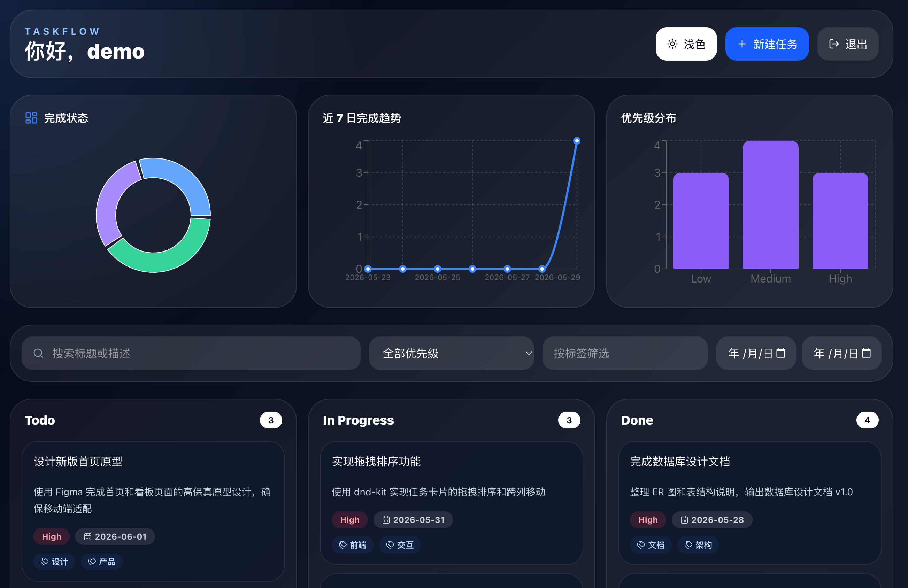Click the magnifier icon in the search box
Viewport: 908px width, 588px height.
click(x=38, y=354)
